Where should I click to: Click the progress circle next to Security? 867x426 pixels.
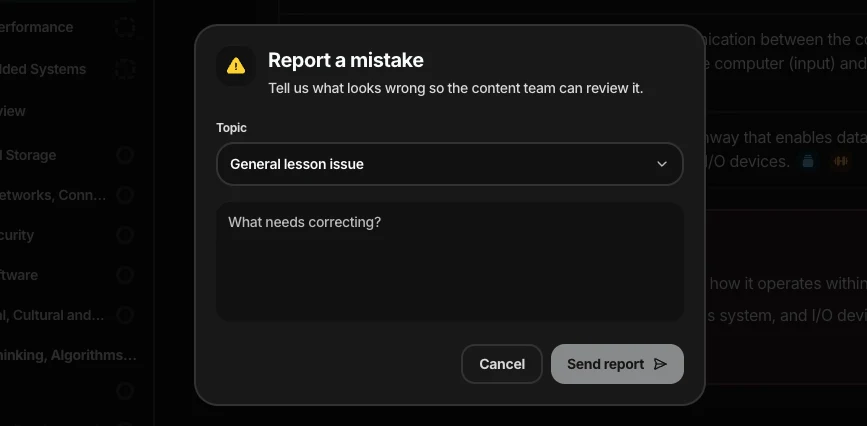tap(125, 235)
